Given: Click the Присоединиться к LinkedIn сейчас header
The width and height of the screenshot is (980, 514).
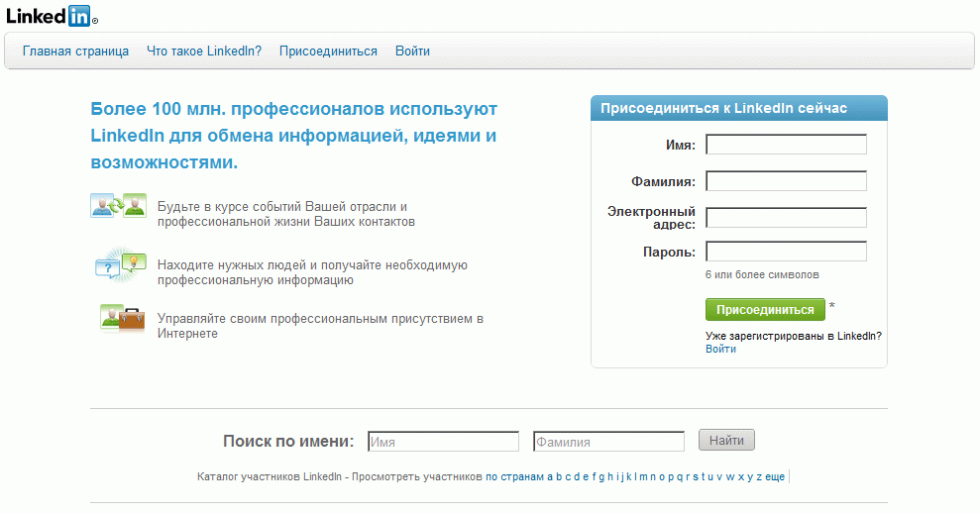Looking at the screenshot, I should (x=723, y=108).
